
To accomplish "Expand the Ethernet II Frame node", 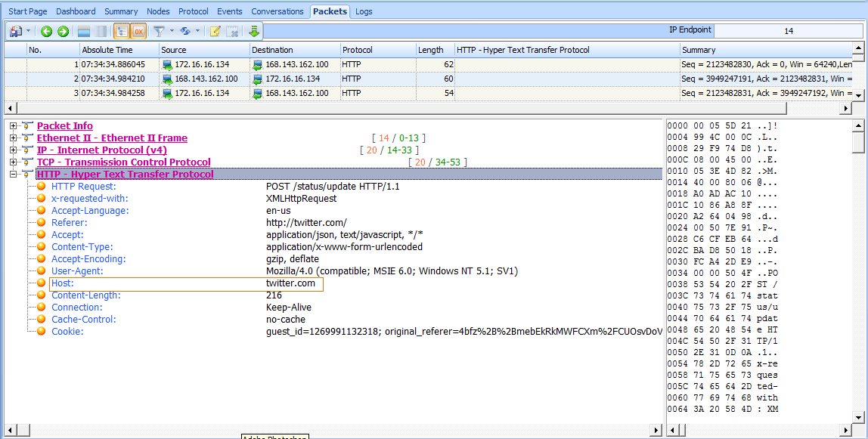I will click(x=14, y=138).
